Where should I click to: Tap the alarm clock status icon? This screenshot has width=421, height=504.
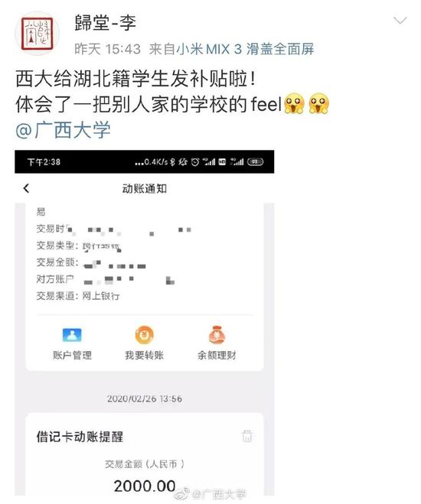tap(195, 161)
